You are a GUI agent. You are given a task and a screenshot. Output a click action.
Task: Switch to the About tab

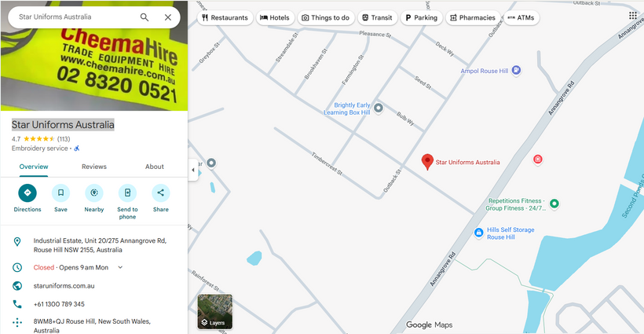click(155, 167)
